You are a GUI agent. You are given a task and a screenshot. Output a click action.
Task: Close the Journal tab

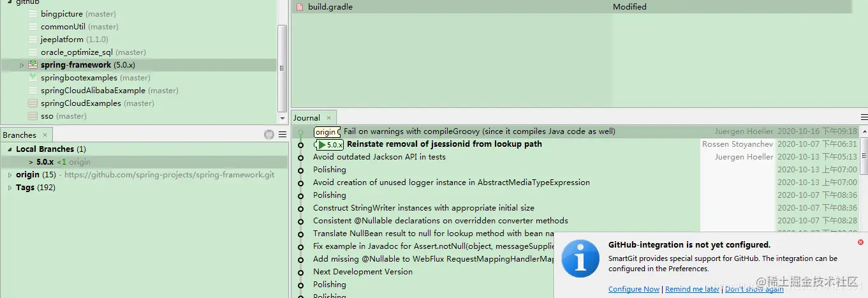[329, 118]
